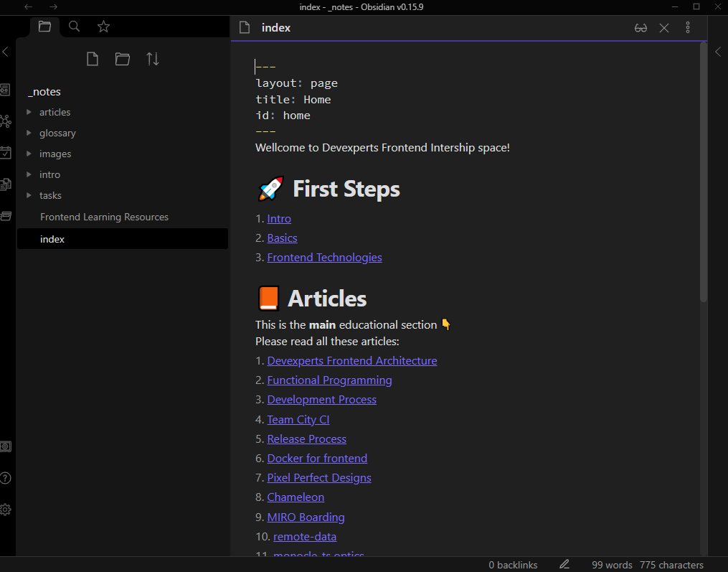Open MIRO Boarding link
The image size is (728, 572).
click(x=306, y=517)
